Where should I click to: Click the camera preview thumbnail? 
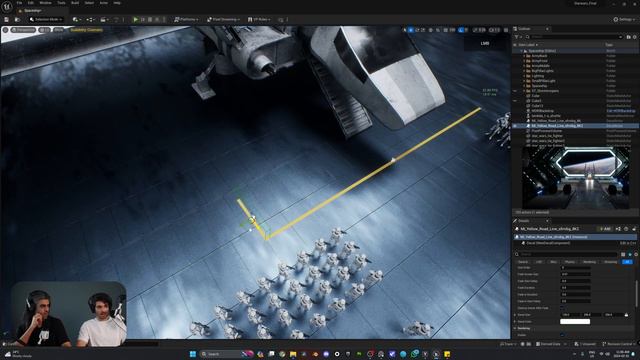[x=576, y=178]
